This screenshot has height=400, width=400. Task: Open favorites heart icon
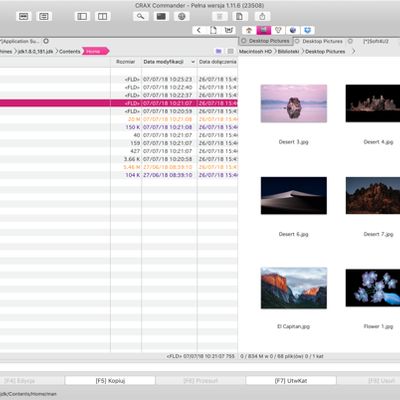[x=278, y=30]
